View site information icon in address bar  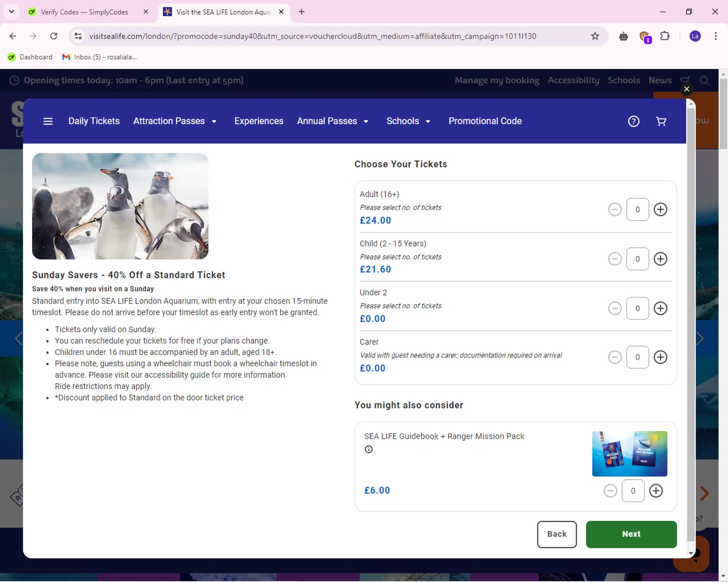(78, 36)
